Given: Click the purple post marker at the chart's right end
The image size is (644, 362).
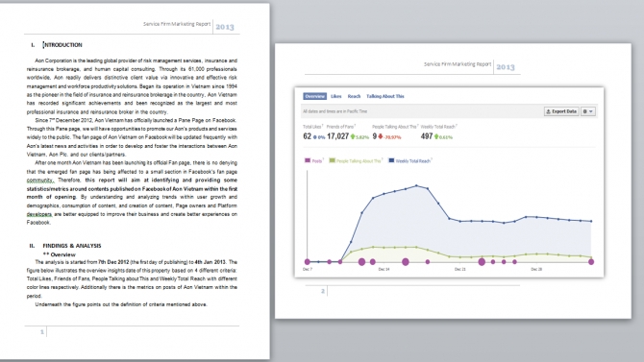Looking at the screenshot, I should (x=591, y=262).
